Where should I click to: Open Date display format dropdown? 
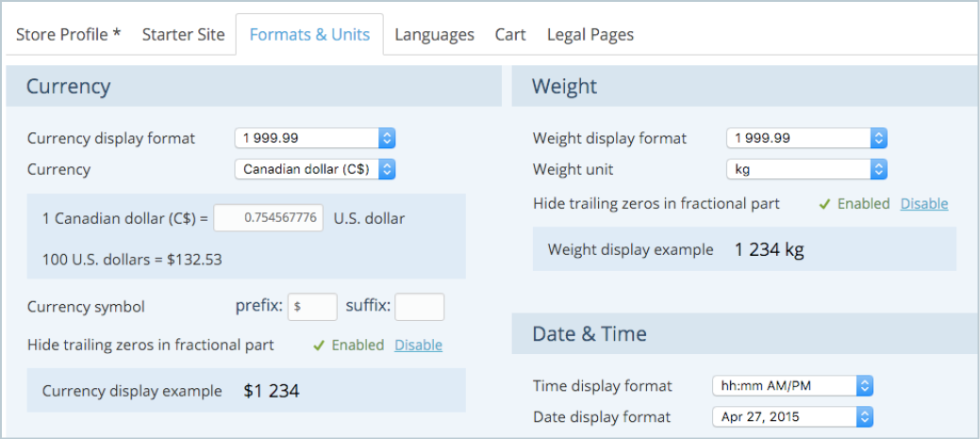pyautogui.click(x=792, y=416)
